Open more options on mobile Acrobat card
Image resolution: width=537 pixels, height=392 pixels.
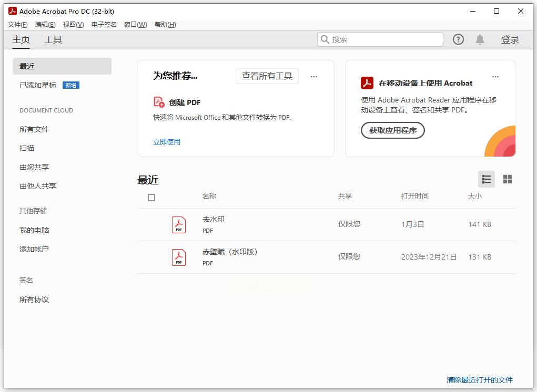coord(495,77)
